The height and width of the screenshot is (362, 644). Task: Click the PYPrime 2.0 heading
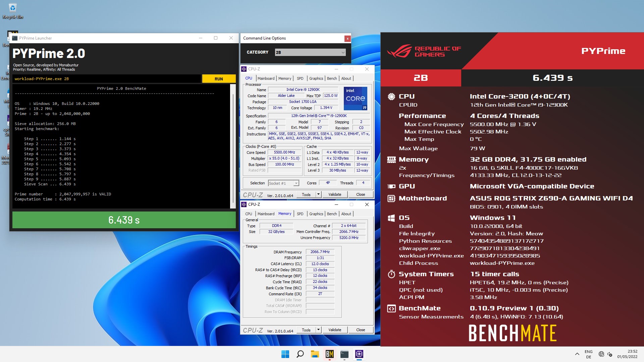[x=49, y=54]
